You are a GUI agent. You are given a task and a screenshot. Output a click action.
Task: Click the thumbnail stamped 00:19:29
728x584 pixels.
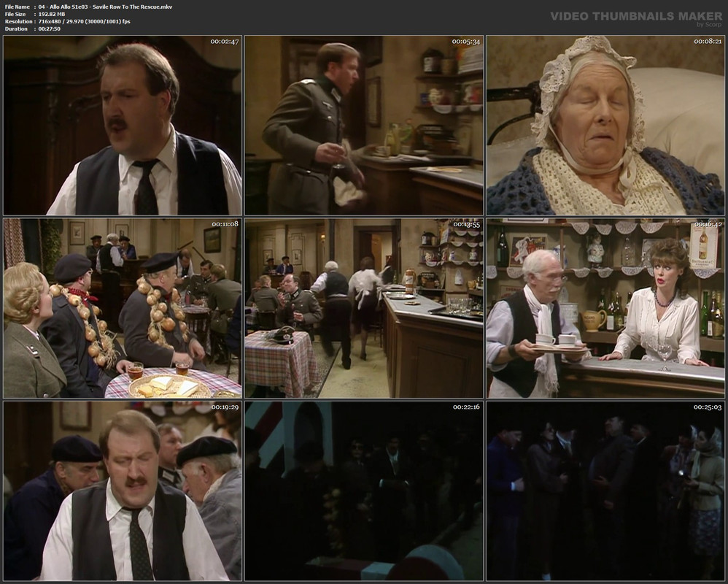pyautogui.click(x=123, y=491)
